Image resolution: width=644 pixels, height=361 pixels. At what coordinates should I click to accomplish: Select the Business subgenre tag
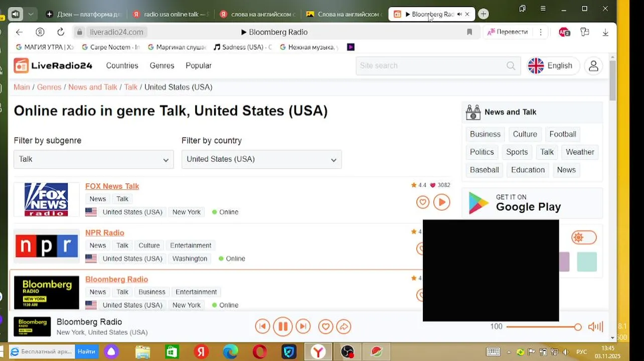pyautogui.click(x=485, y=134)
